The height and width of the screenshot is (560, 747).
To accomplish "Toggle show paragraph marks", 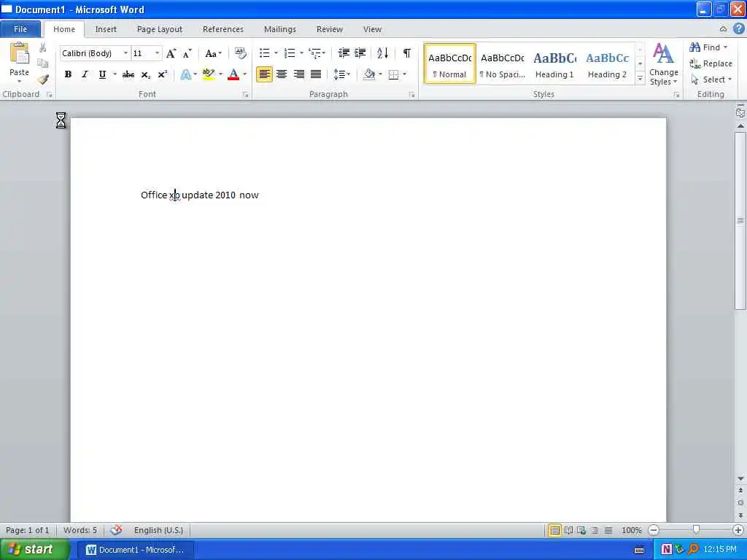I will pyautogui.click(x=407, y=52).
